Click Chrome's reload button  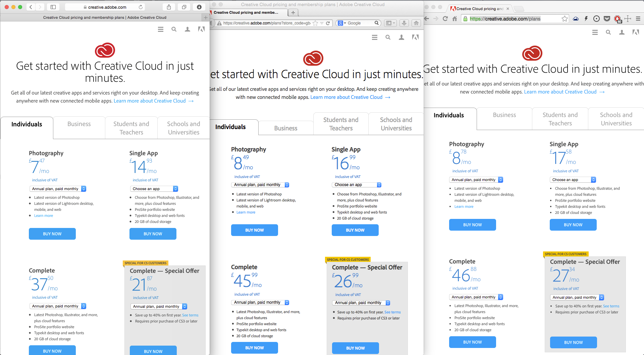click(445, 19)
